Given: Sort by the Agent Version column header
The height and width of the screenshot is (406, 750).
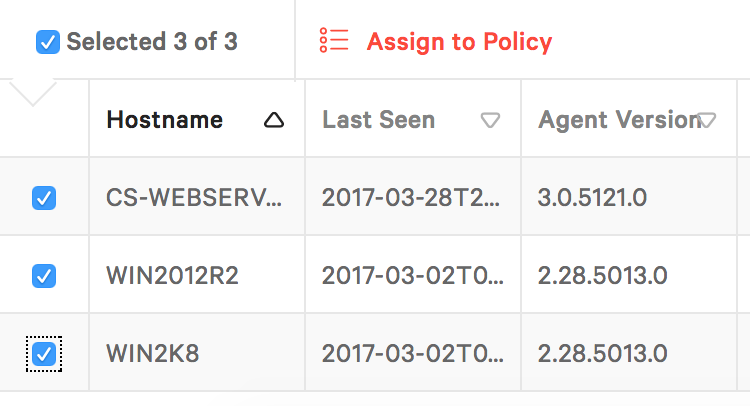Looking at the screenshot, I should (x=619, y=120).
